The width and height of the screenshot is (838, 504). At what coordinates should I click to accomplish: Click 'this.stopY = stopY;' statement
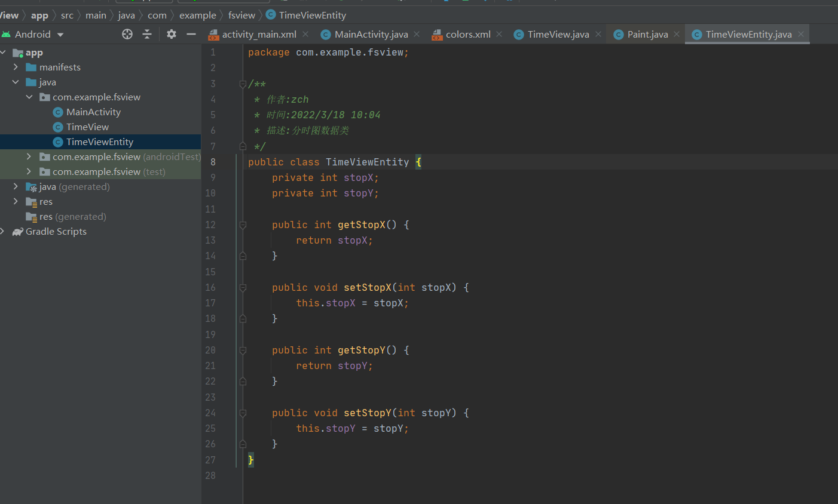[352, 429]
